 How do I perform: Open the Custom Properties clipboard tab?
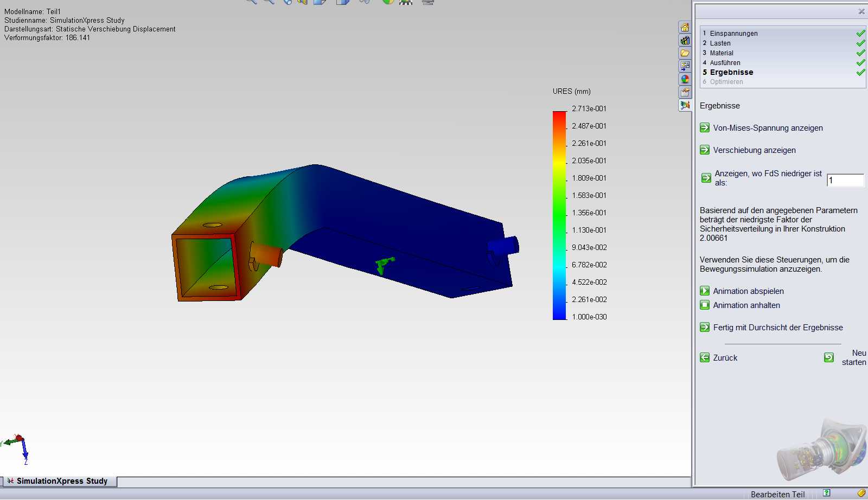685,92
